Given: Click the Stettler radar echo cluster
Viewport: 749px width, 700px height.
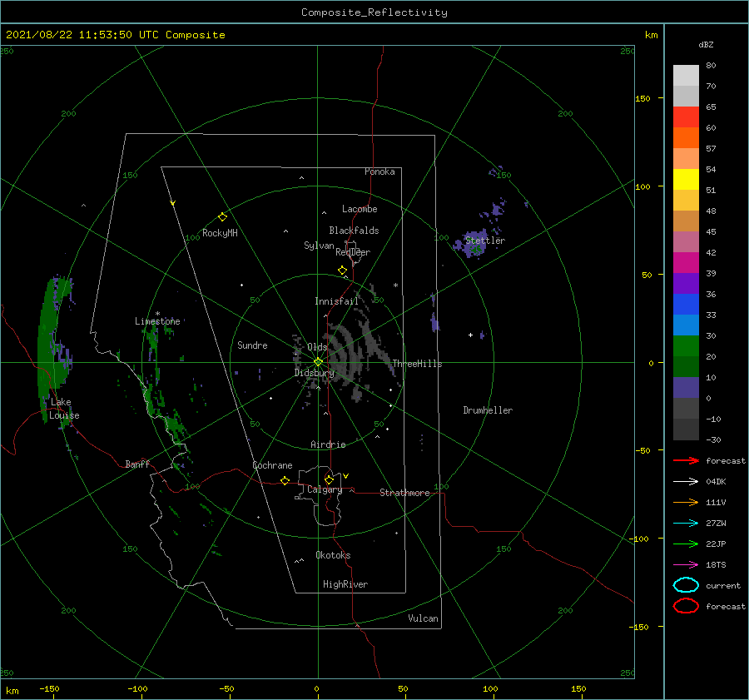Looking at the screenshot, I should pos(473,245).
